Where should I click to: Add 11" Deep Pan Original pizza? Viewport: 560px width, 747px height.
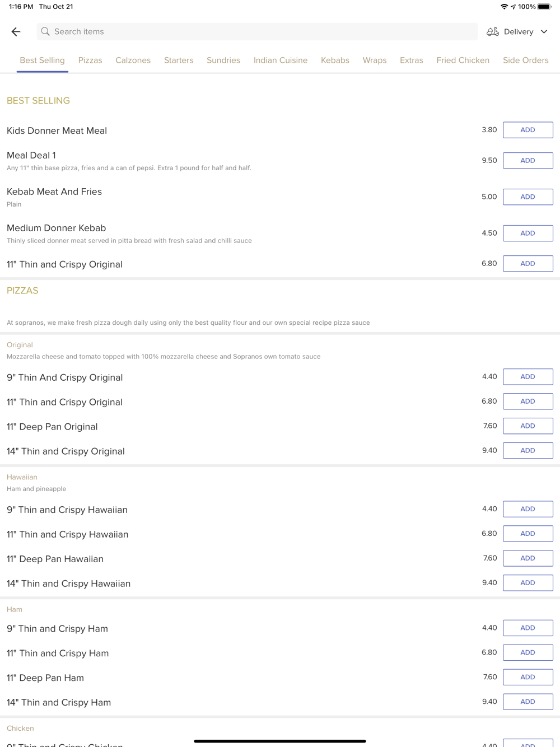[528, 426]
